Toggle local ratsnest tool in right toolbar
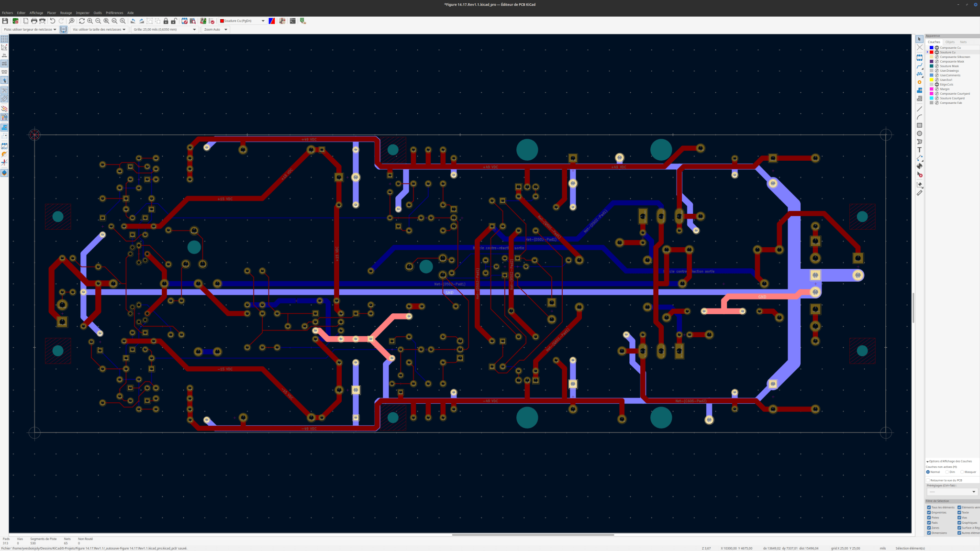The height and width of the screenshot is (551, 980). pyautogui.click(x=919, y=47)
